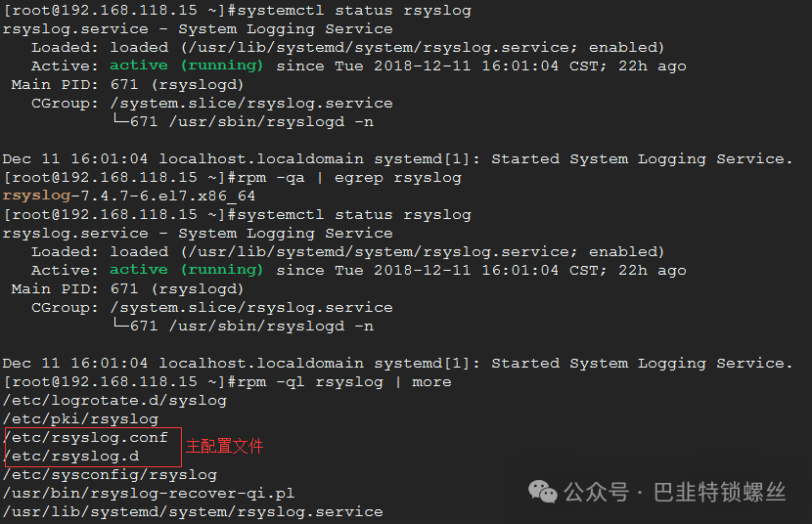Click 'Main PID: 671 (rsyslogd)' in first output
The width and height of the screenshot is (812, 524).
(127, 84)
